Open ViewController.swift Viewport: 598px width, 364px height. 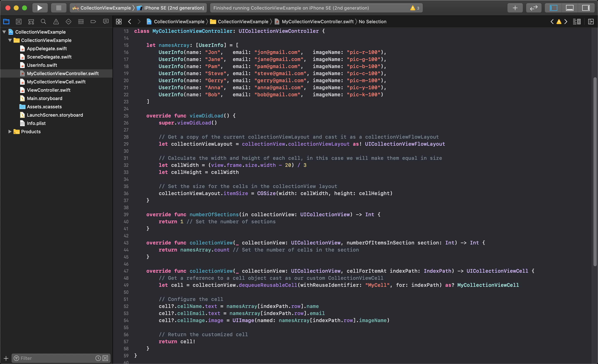point(56,90)
